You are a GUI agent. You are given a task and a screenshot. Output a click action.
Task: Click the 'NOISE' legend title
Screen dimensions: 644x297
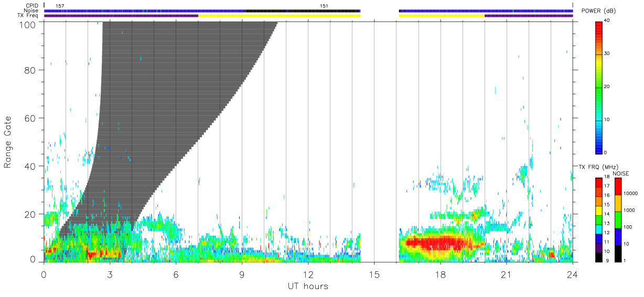click(x=620, y=173)
